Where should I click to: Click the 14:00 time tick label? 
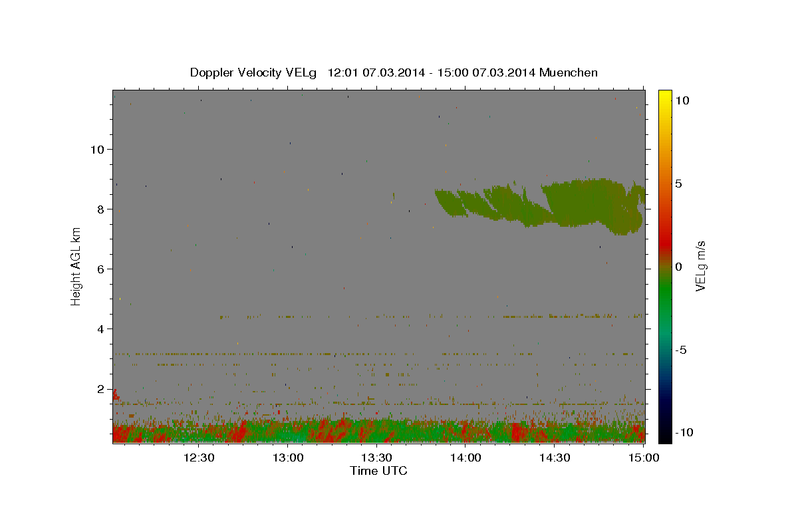click(465, 458)
